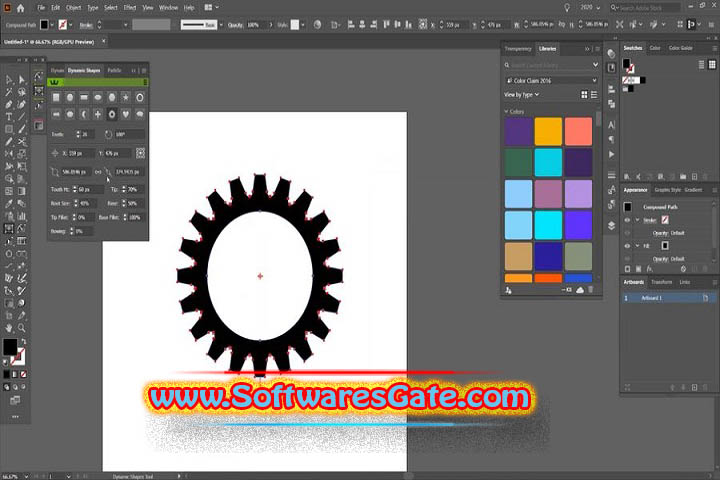
Task: Switch Libraries to grid view
Action: (x=584, y=95)
